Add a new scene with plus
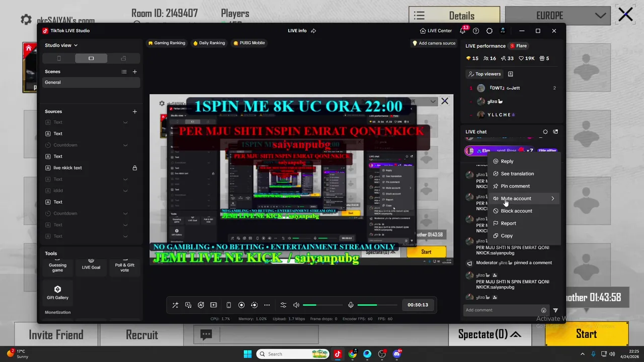This screenshot has width=644, height=362. point(134,72)
